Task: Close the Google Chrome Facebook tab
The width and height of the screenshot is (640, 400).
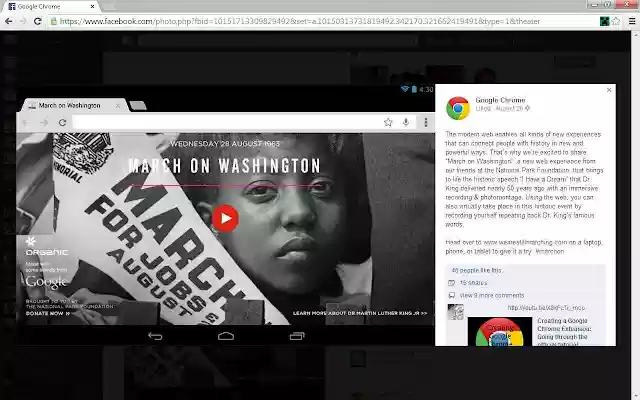Action: [x=93, y=7]
